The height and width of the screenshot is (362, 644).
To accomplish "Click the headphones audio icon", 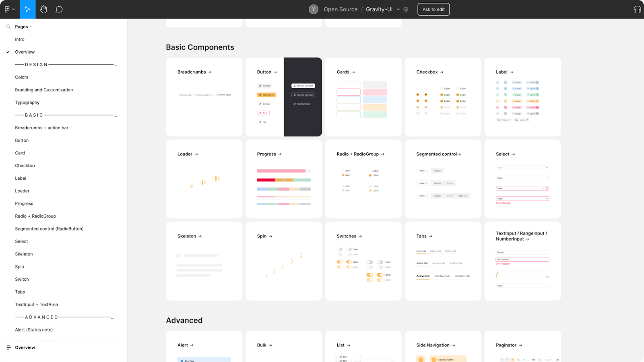I will 637,9.
